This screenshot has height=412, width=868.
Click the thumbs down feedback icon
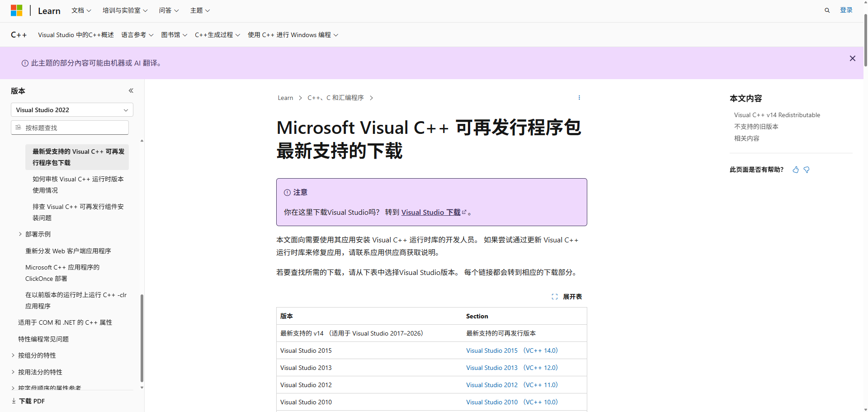tap(807, 170)
